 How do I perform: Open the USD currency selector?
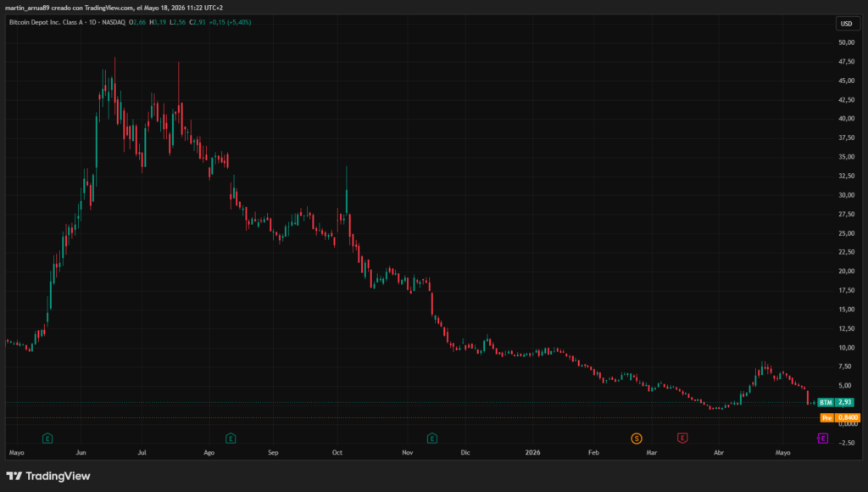[847, 23]
